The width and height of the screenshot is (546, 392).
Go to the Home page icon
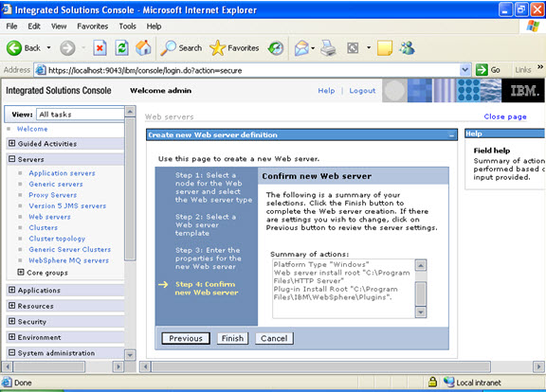(143, 48)
